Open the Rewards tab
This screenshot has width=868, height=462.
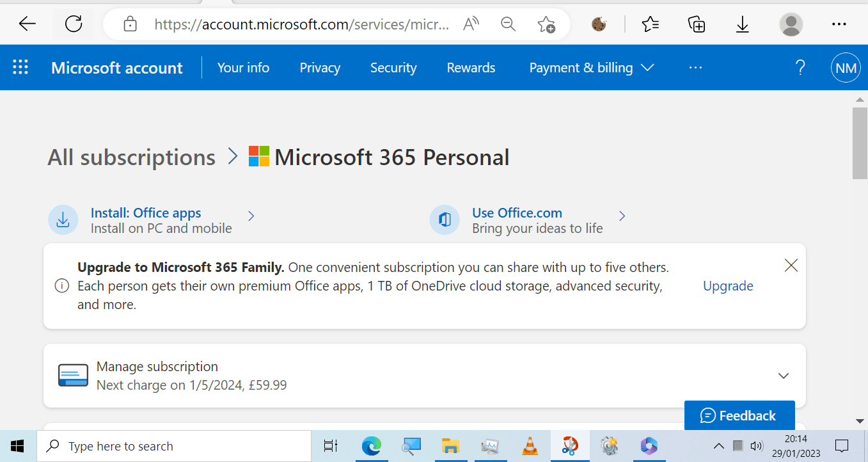(471, 68)
